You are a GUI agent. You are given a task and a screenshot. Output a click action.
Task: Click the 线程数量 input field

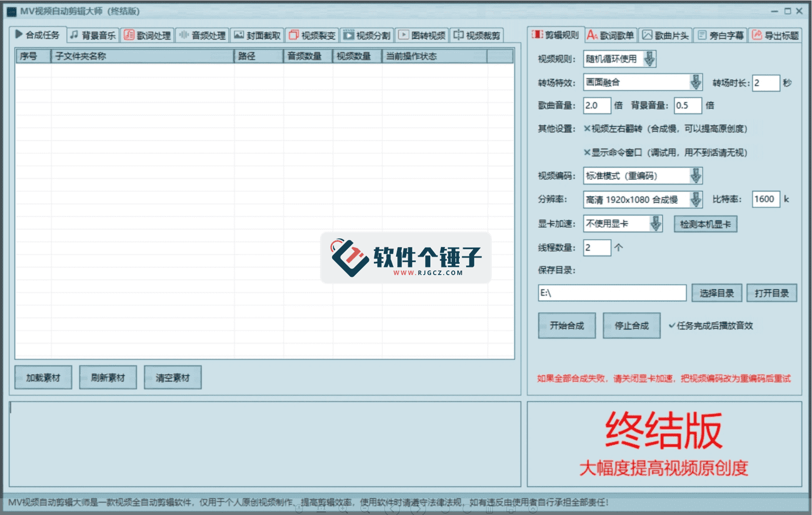(597, 248)
